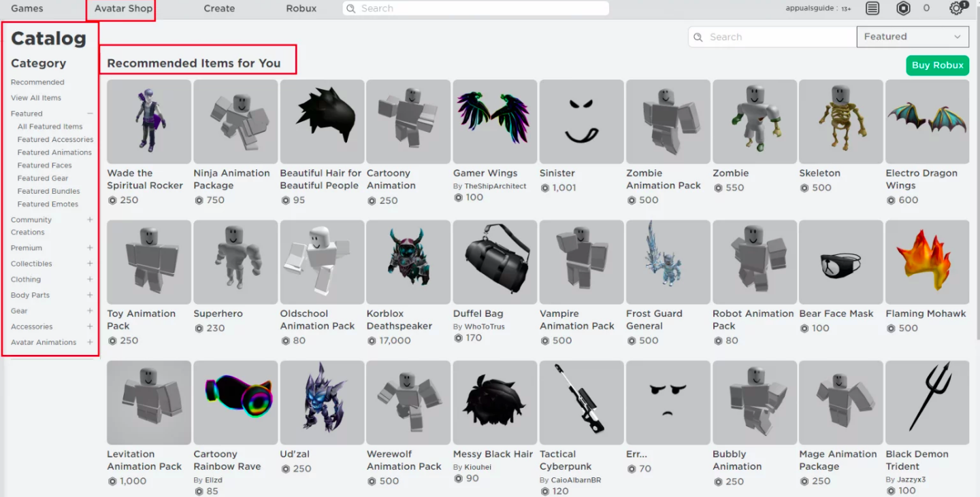Click the Buy Robux button

pos(937,65)
